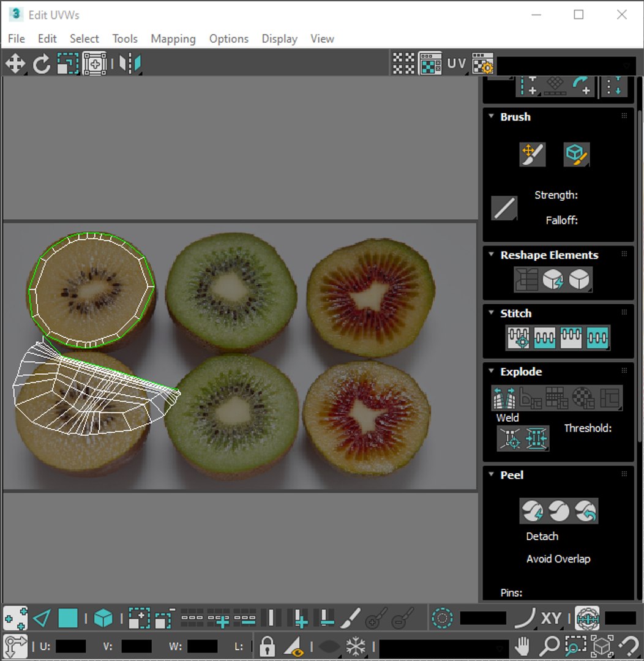Click Target Weld icon

[511, 439]
